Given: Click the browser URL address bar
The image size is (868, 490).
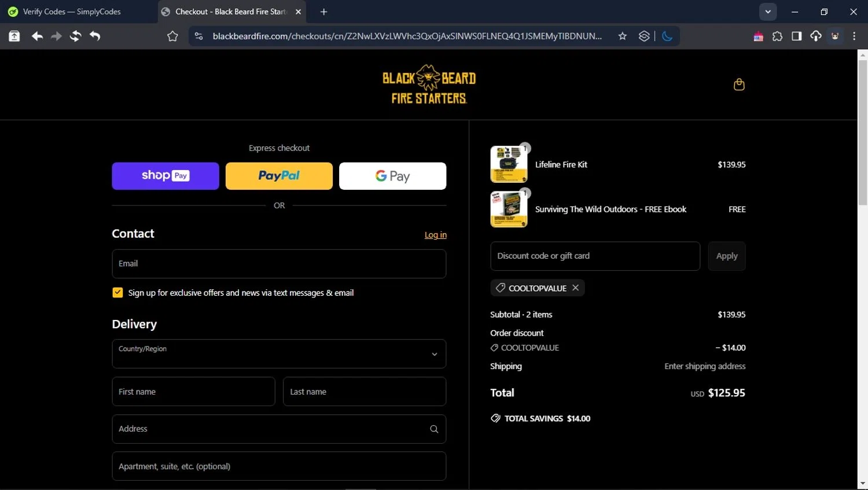Looking at the screenshot, I should (407, 36).
